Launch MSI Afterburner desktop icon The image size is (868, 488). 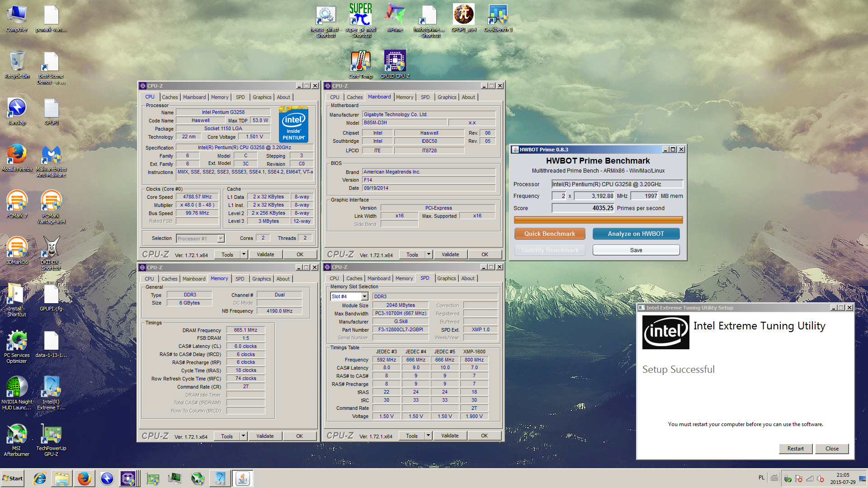pos(17,440)
